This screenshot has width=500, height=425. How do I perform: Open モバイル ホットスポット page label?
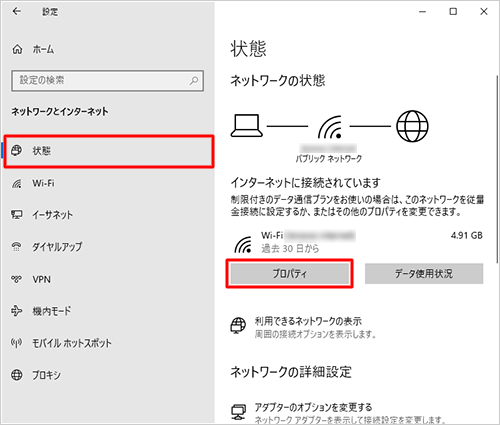[72, 343]
